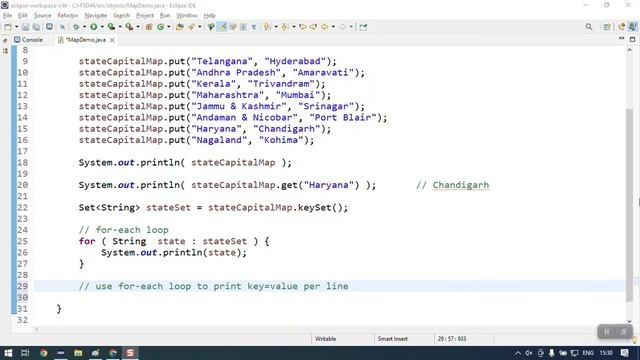
Task: Minimize the editor area
Action: 621,39
